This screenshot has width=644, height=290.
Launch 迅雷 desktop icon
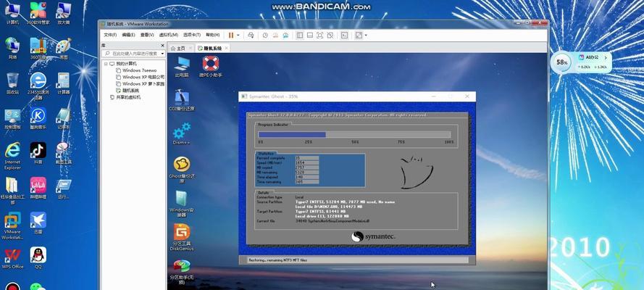[38, 223]
